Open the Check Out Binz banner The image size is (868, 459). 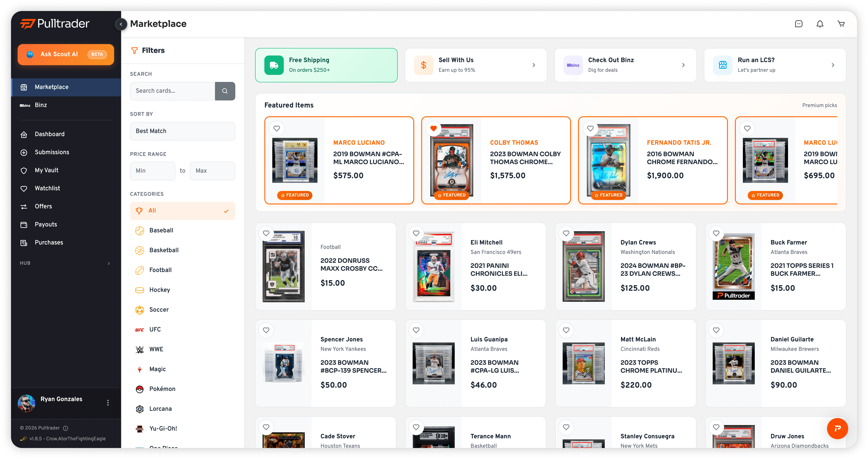click(x=625, y=65)
